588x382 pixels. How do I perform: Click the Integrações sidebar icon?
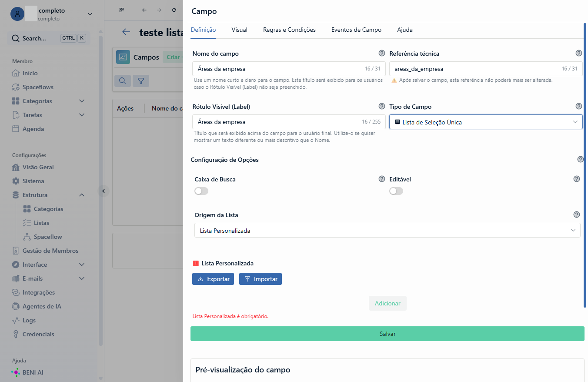click(16, 292)
